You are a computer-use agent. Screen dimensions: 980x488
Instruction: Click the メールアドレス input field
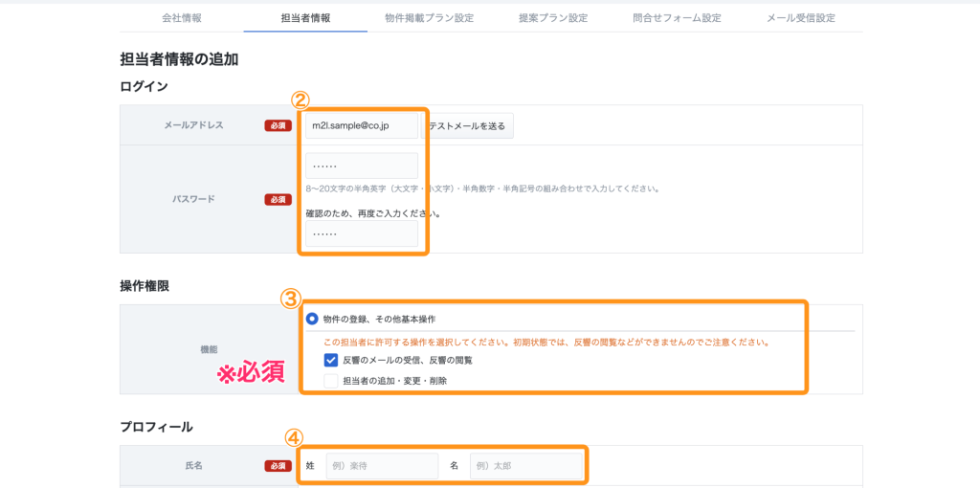point(362,125)
